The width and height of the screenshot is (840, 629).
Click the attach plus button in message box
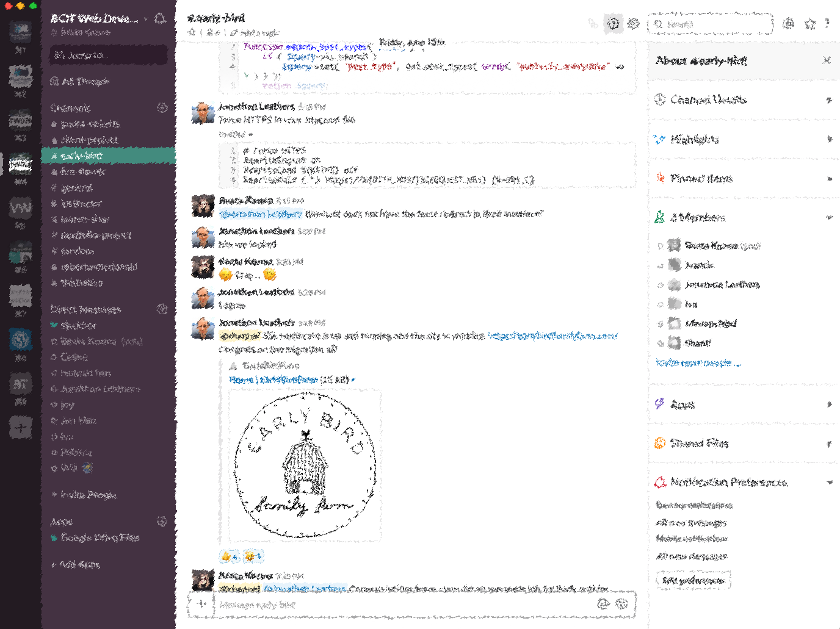tap(201, 603)
